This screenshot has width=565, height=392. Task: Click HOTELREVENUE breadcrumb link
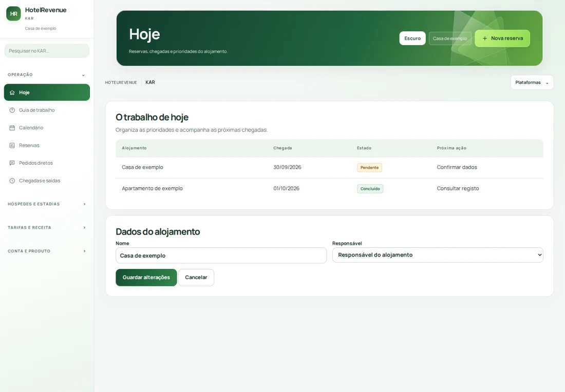click(x=121, y=83)
